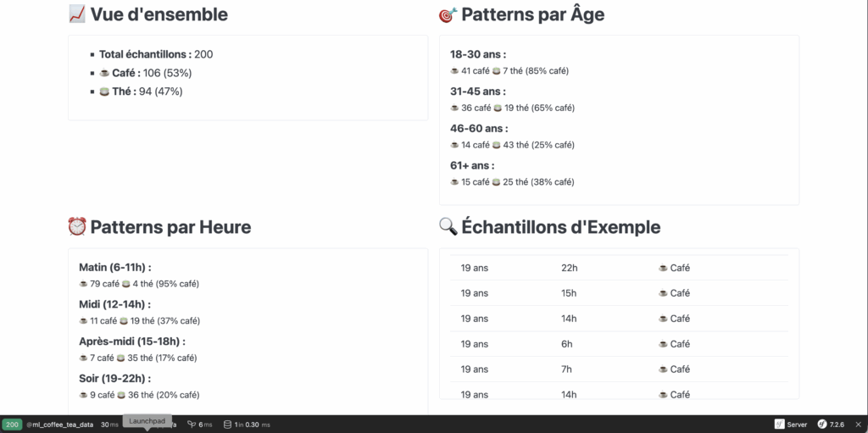Click the Patterns par Âge heading
This screenshot has height=433, width=868.
coord(532,14)
